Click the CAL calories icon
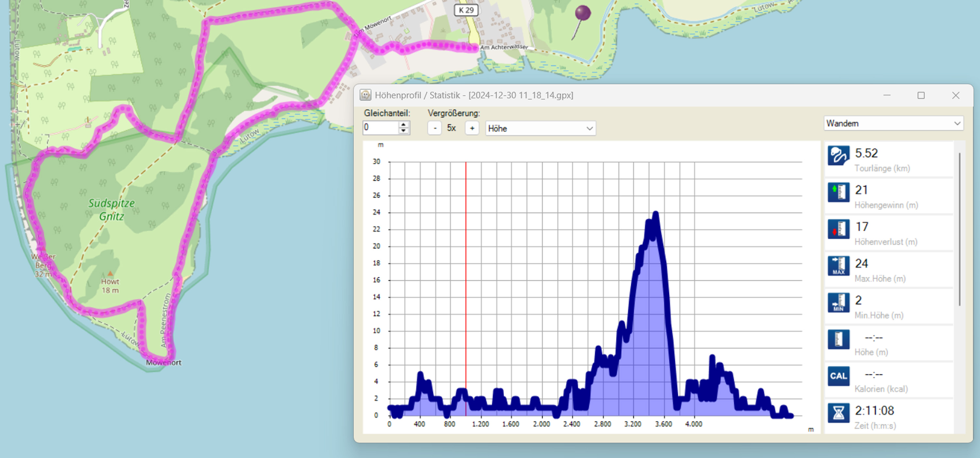This screenshot has height=458, width=980. pos(839,376)
